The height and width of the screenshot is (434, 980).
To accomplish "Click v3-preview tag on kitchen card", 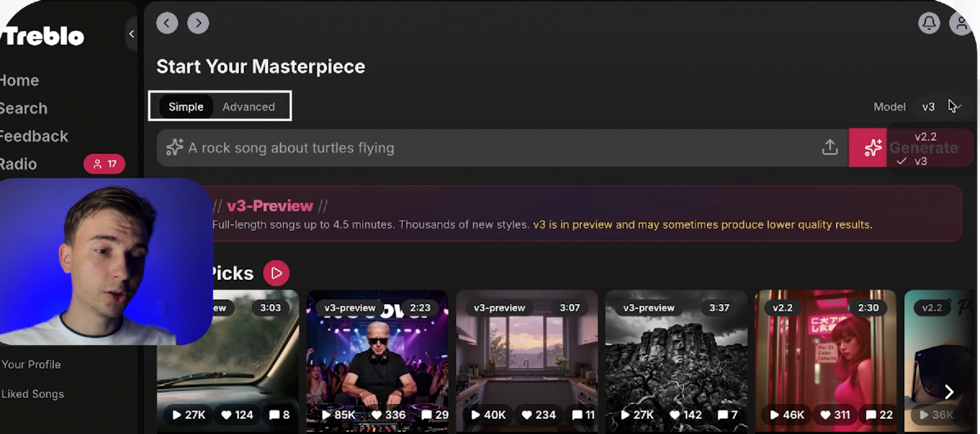I will tap(499, 308).
